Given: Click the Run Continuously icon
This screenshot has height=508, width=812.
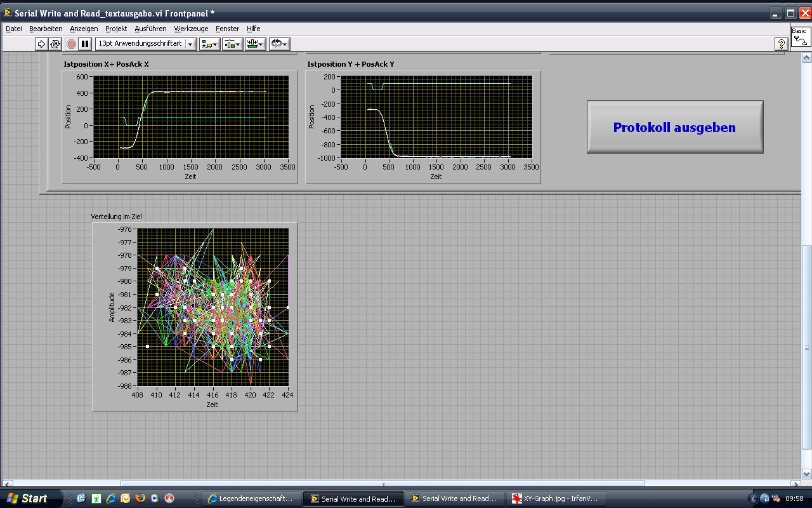Looking at the screenshot, I should pos(55,44).
